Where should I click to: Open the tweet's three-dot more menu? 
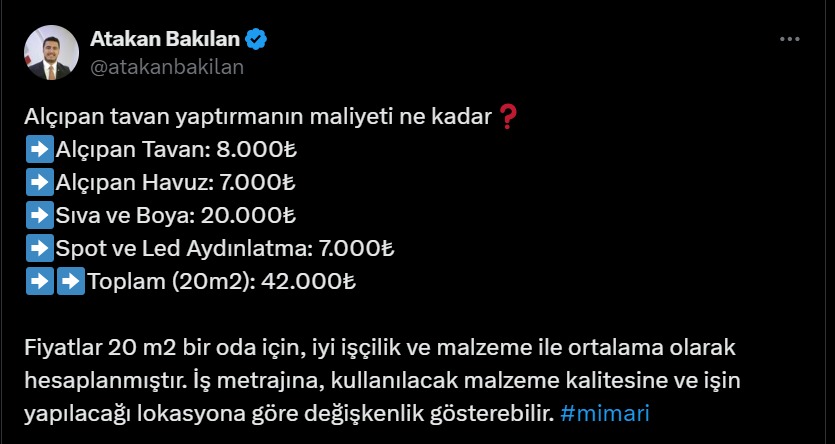coord(789,39)
